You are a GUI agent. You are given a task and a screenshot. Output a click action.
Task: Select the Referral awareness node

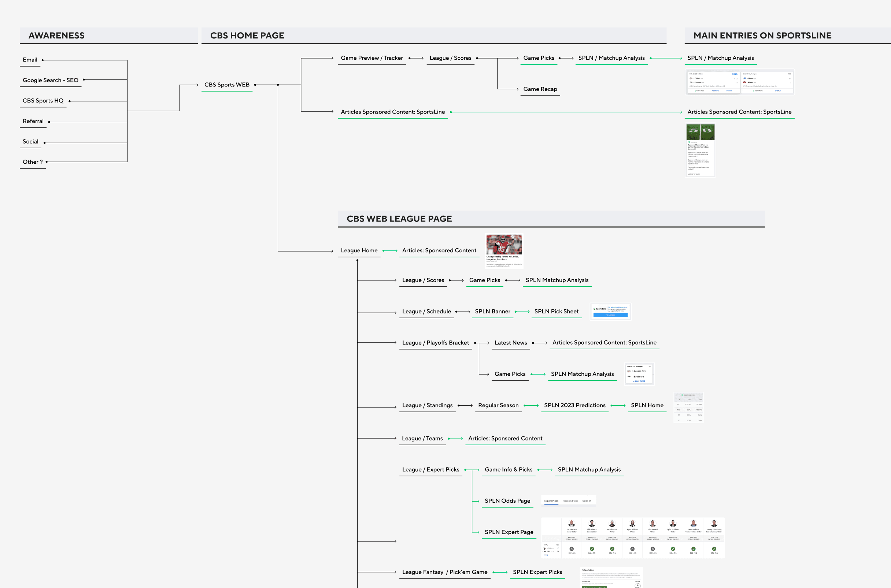(33, 121)
